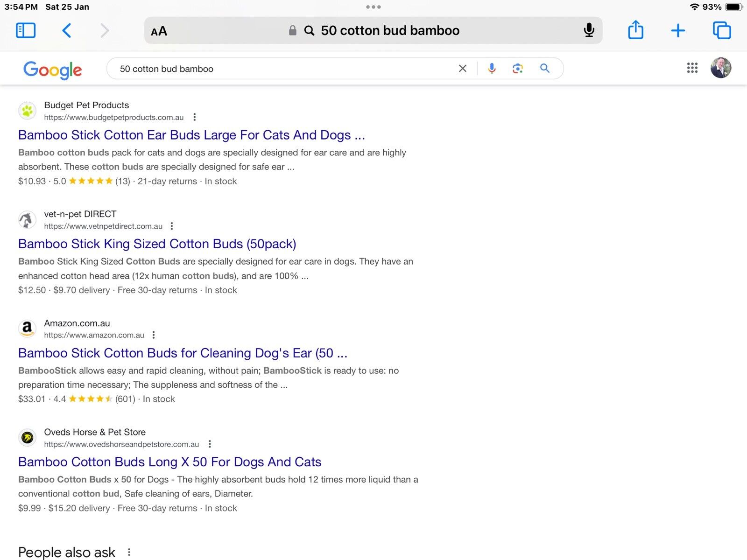Open a new Safari tab

click(678, 31)
